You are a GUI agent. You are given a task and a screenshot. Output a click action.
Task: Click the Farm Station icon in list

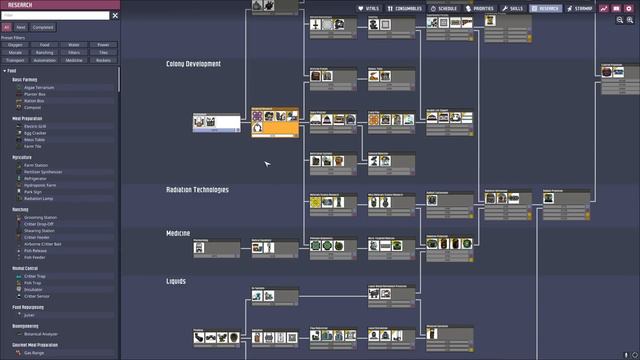tap(19, 165)
